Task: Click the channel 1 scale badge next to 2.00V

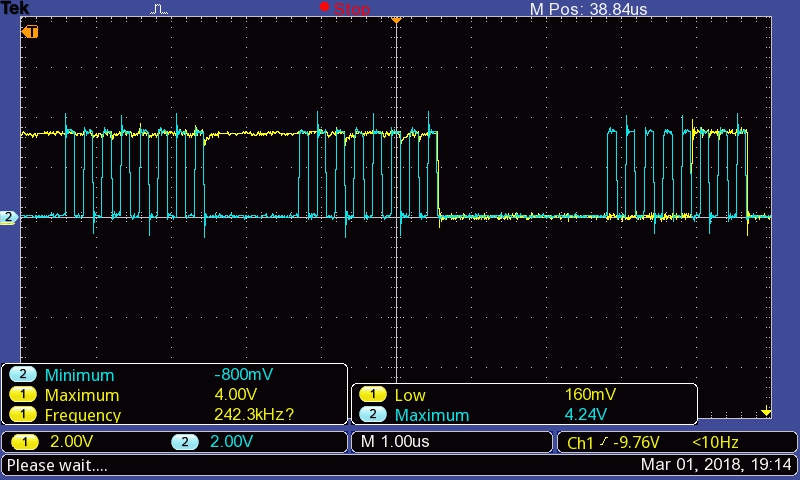Action: [24, 442]
